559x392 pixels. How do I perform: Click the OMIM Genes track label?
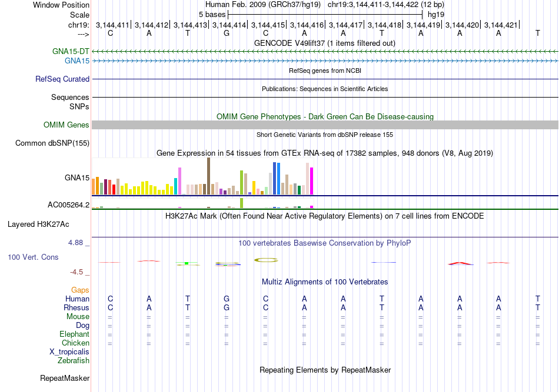(66, 125)
